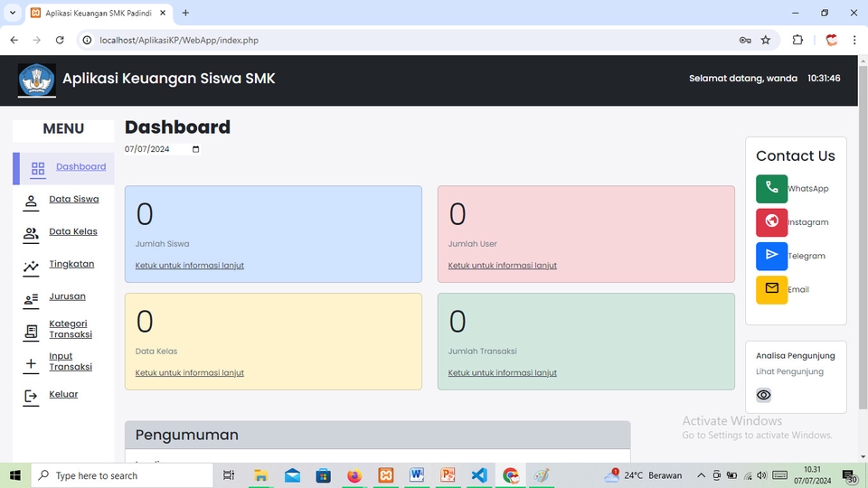The height and width of the screenshot is (488, 868).
Task: Bookmark this page with star icon
Action: [x=766, y=40]
